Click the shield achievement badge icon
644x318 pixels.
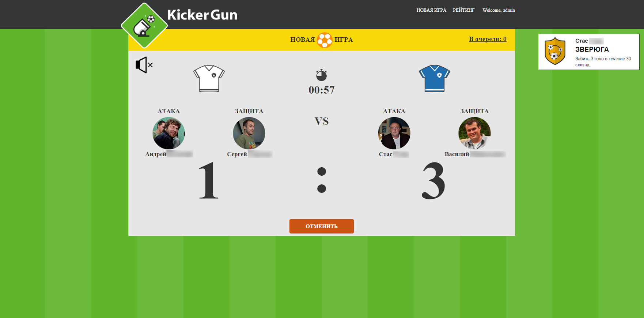pyautogui.click(x=555, y=52)
